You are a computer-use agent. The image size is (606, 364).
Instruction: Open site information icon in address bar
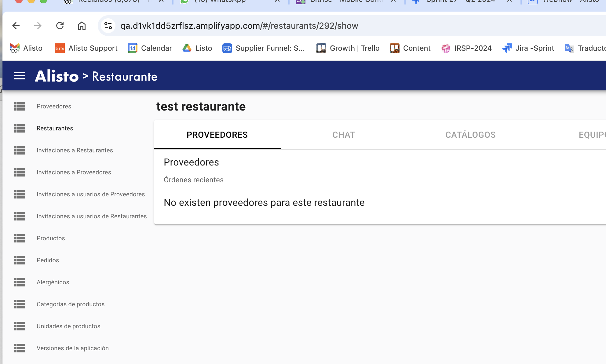tap(108, 26)
